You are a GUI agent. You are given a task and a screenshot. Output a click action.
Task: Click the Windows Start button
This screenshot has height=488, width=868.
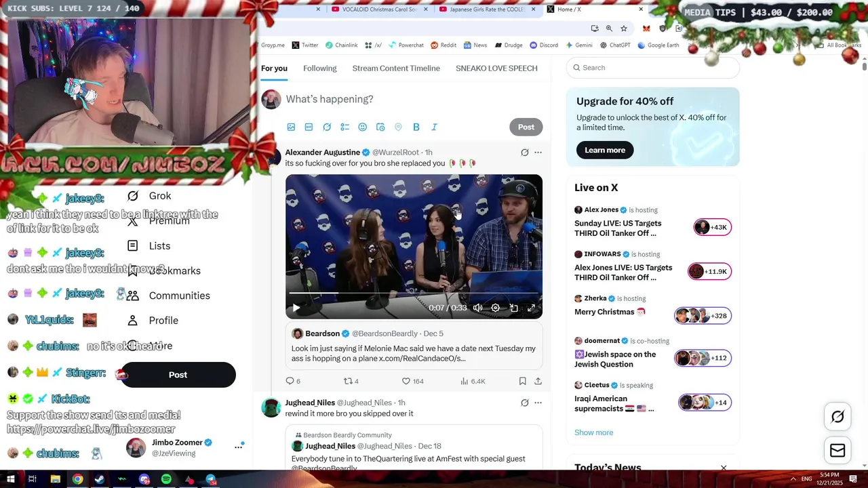pos(10,479)
